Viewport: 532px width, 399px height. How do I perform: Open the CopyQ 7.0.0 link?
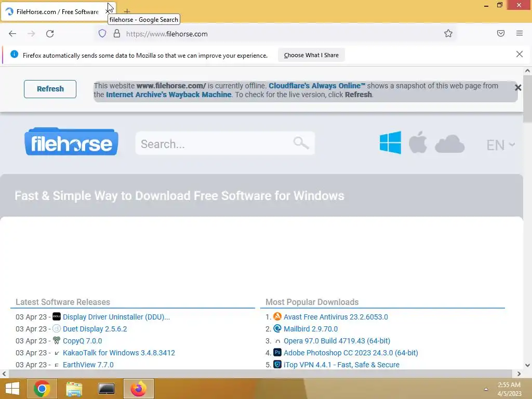(x=82, y=341)
